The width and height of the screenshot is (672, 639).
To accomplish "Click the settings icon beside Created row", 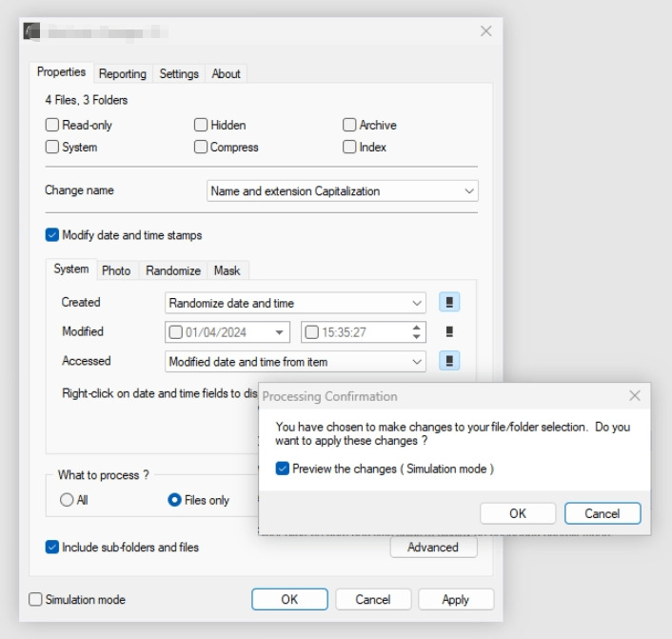I will click(x=449, y=303).
